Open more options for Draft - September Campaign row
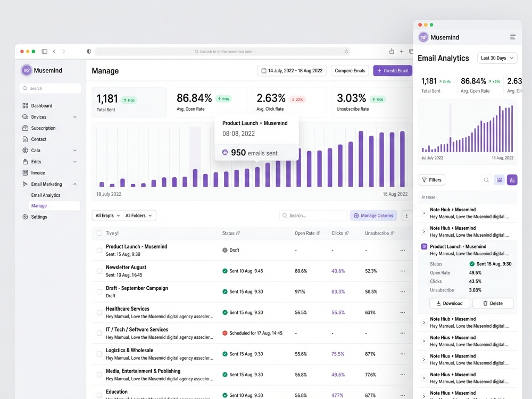The height and width of the screenshot is (399, 532). tap(402, 292)
